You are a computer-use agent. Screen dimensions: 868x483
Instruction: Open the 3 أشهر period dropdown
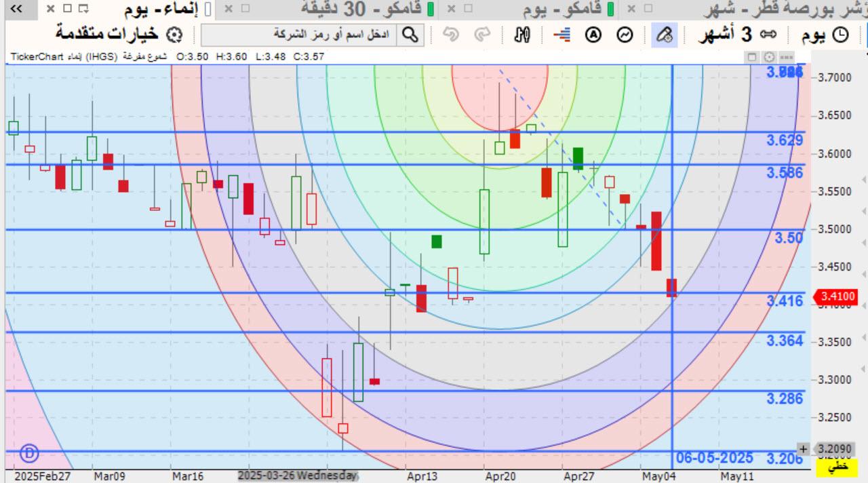point(738,35)
